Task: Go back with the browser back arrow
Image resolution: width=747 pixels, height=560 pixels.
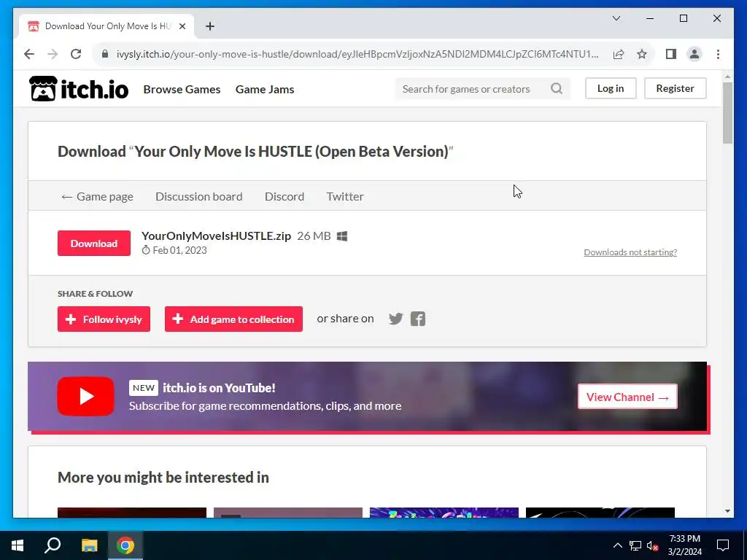Action: (29, 54)
